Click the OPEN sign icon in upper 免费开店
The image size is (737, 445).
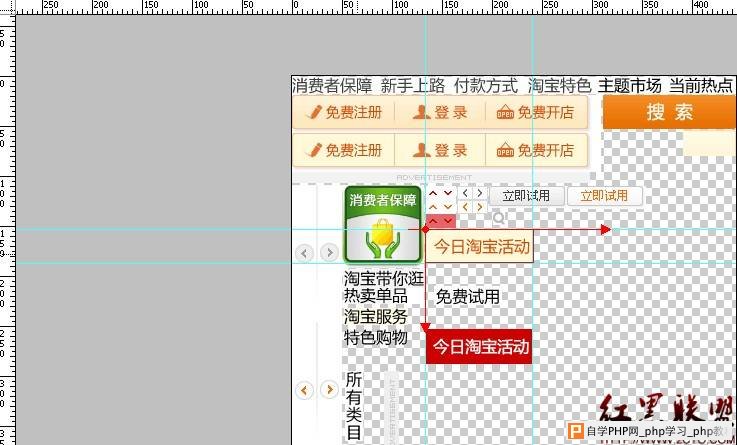click(x=505, y=112)
